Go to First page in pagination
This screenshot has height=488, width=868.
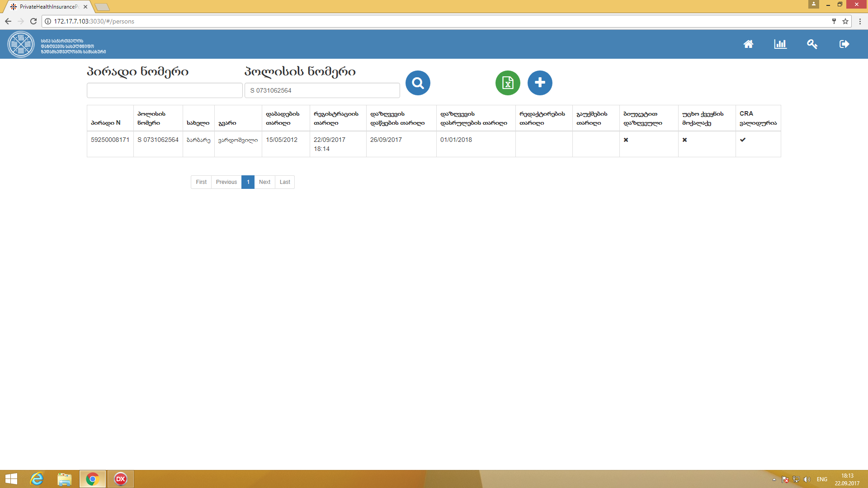coord(201,182)
